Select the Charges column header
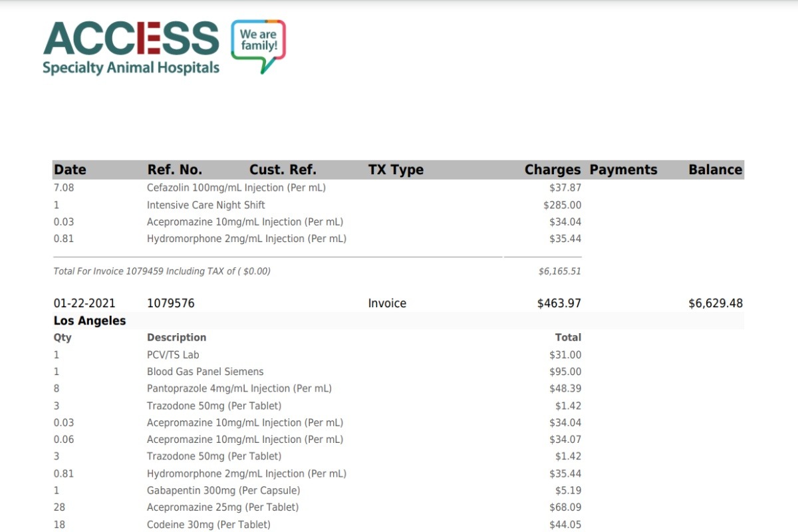The image size is (798, 532). (552, 170)
